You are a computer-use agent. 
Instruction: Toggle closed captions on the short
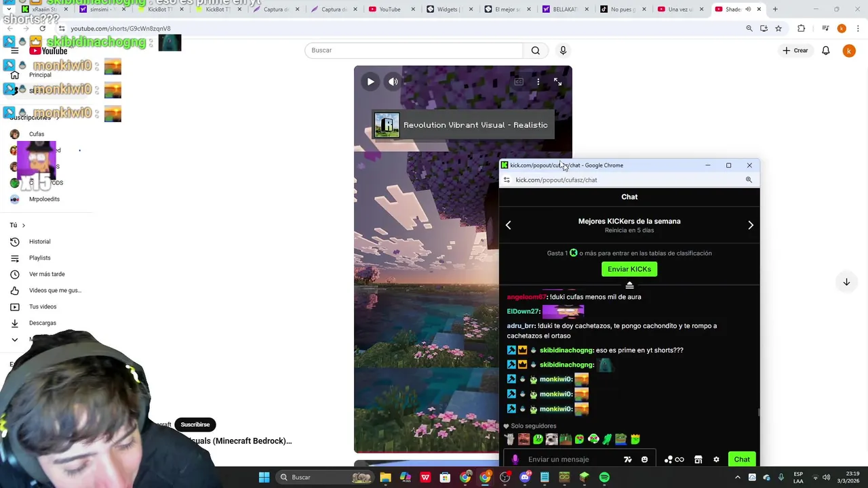coord(519,82)
